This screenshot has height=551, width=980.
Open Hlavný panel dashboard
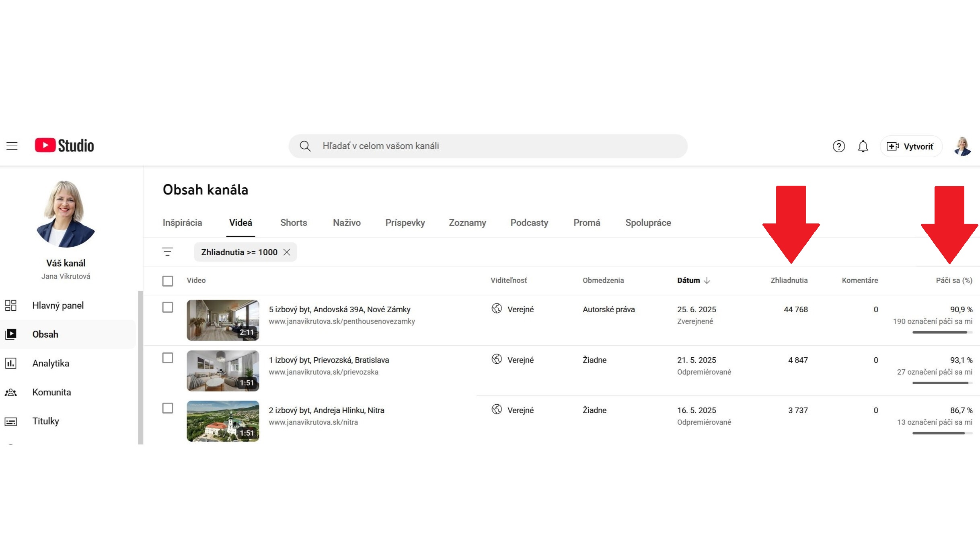point(58,305)
